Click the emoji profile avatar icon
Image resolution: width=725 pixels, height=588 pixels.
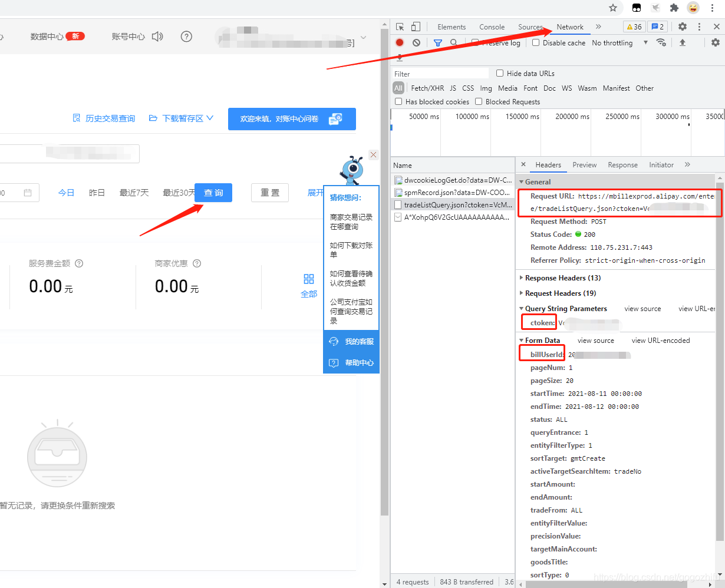click(x=694, y=8)
